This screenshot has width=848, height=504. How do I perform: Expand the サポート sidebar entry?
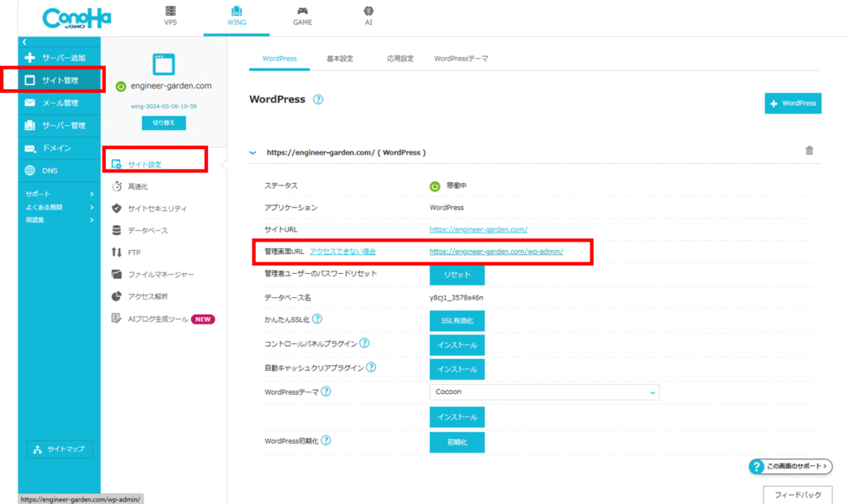click(59, 194)
